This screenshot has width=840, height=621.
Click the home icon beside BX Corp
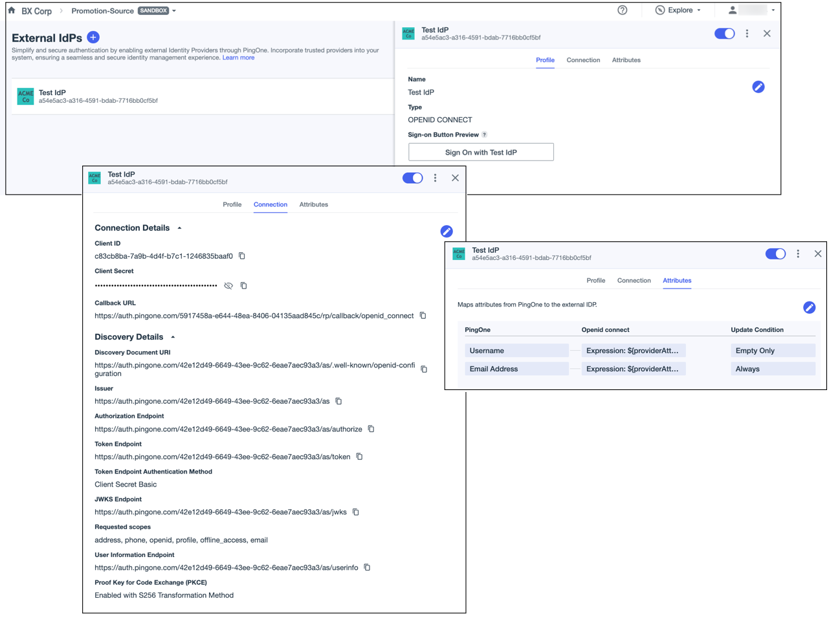[12, 10]
